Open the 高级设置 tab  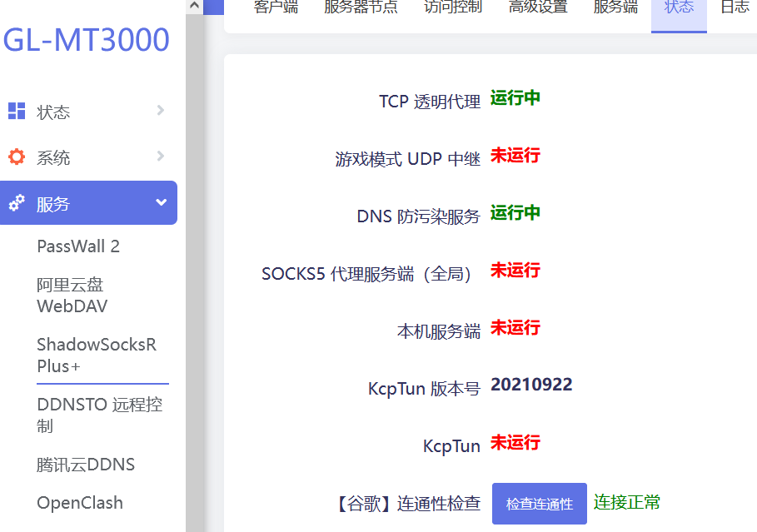pos(538,7)
